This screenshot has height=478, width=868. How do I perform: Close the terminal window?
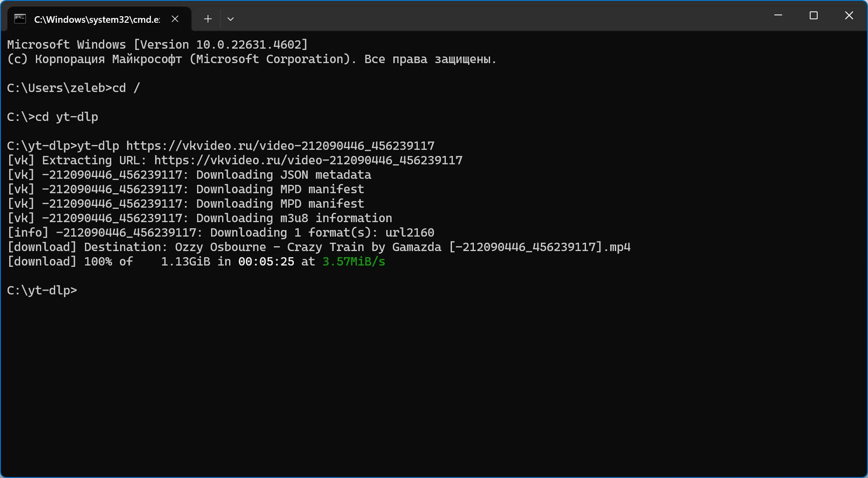(849, 15)
